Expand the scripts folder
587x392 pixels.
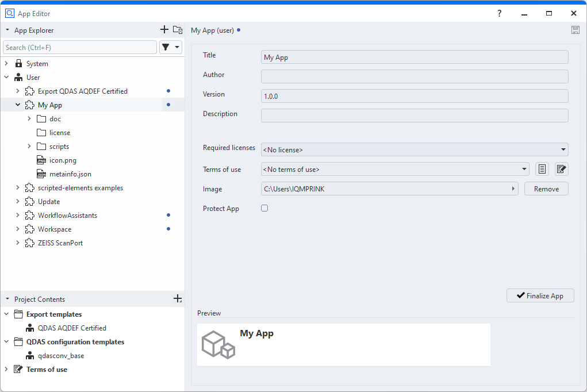click(x=29, y=147)
